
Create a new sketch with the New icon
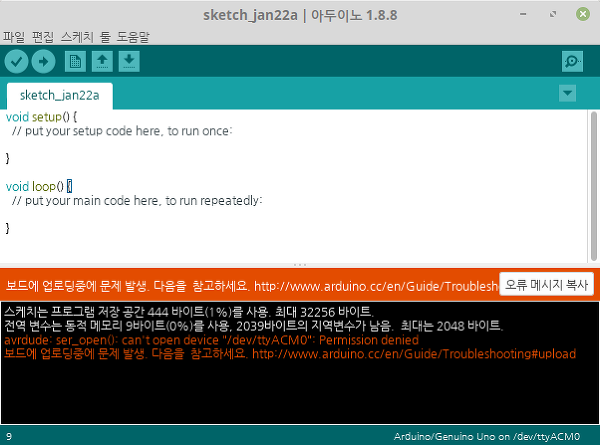[75, 61]
